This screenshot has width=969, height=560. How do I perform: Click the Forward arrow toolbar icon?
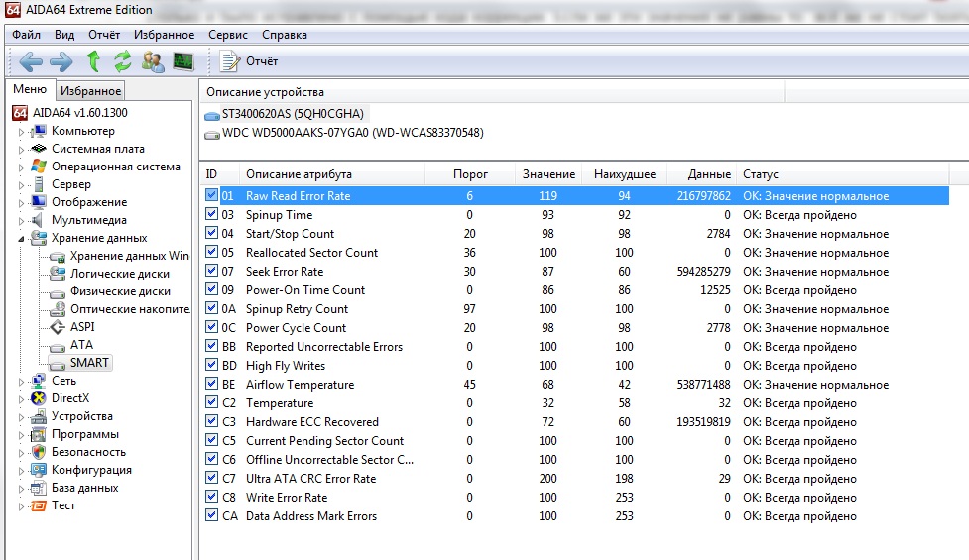click(x=61, y=61)
